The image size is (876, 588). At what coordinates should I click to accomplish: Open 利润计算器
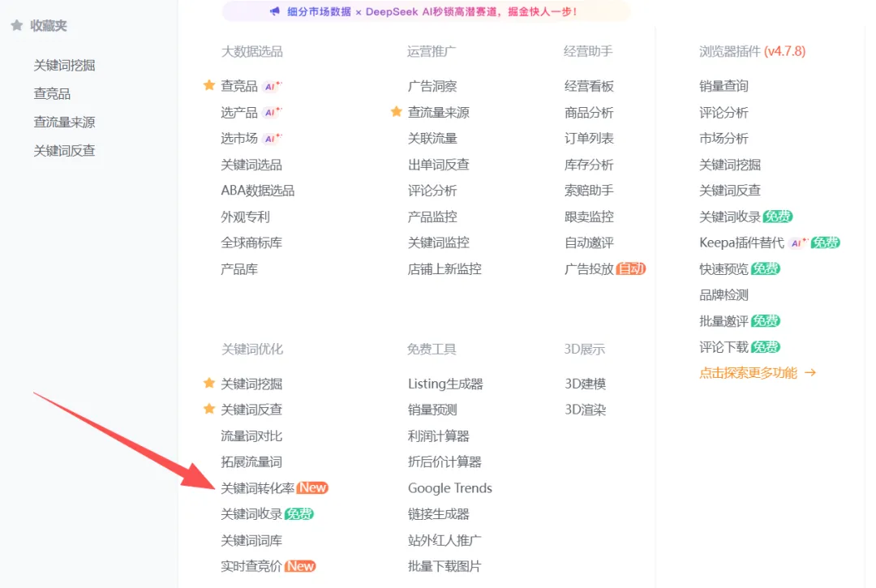[439, 436]
